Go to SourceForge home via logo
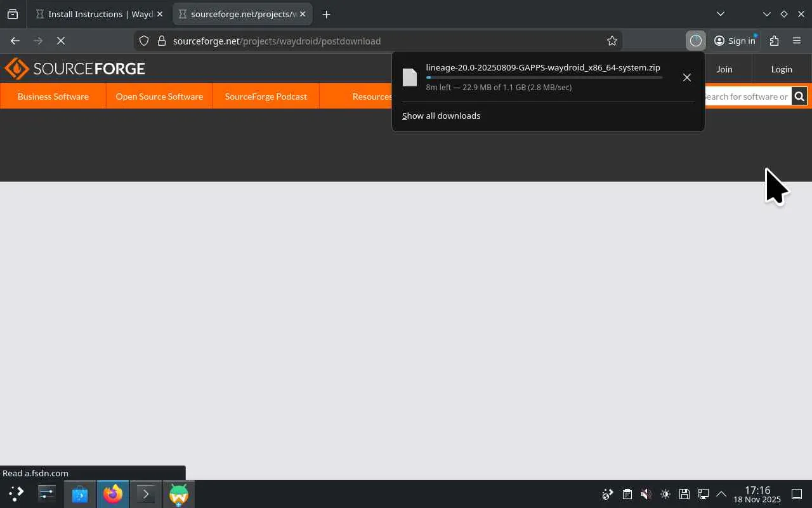Viewport: 812px width, 508px height. pos(75,69)
